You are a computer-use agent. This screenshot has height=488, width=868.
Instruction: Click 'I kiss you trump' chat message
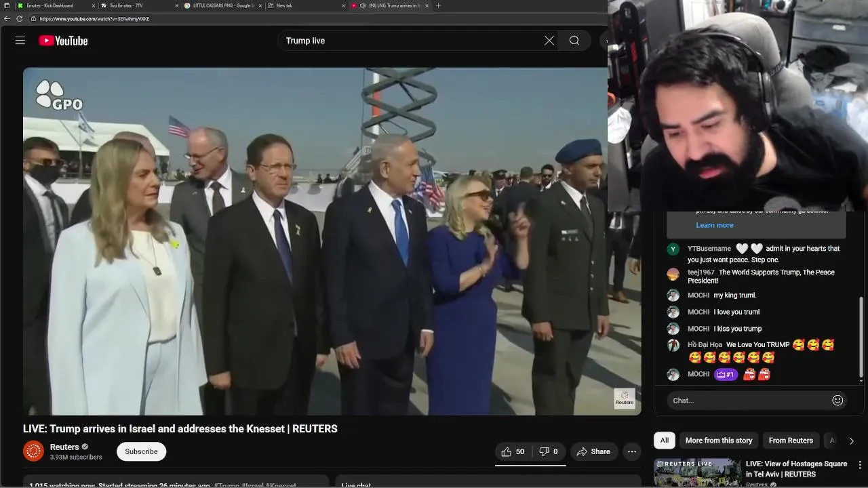(x=738, y=329)
